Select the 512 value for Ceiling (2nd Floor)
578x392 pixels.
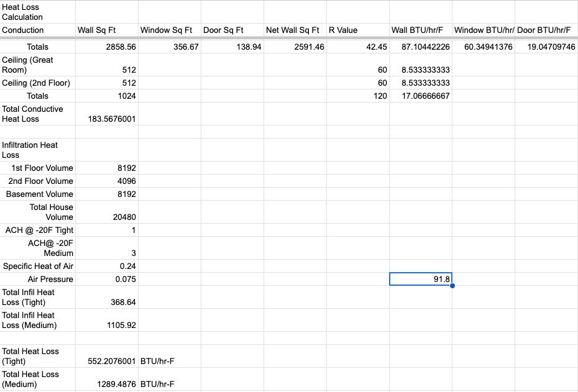(107, 83)
